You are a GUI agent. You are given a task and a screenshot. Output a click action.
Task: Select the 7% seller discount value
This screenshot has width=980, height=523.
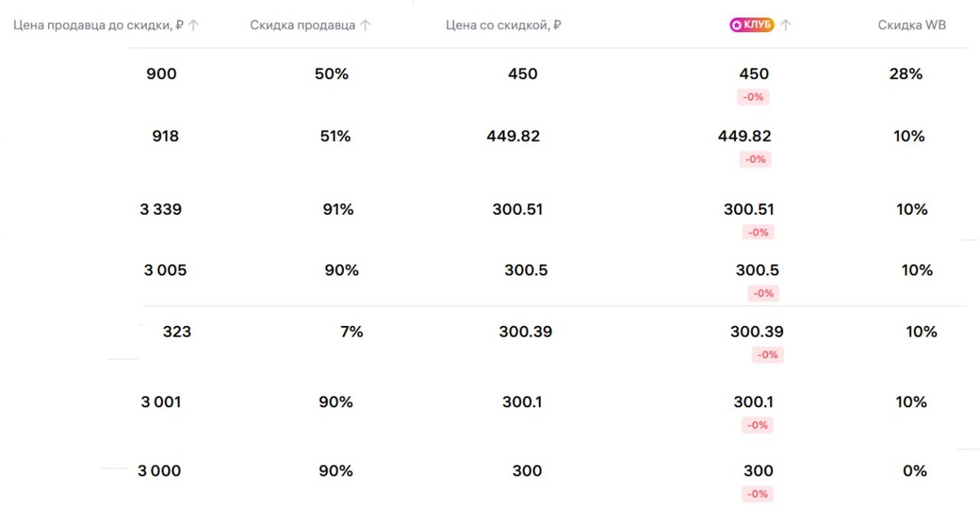351,332
